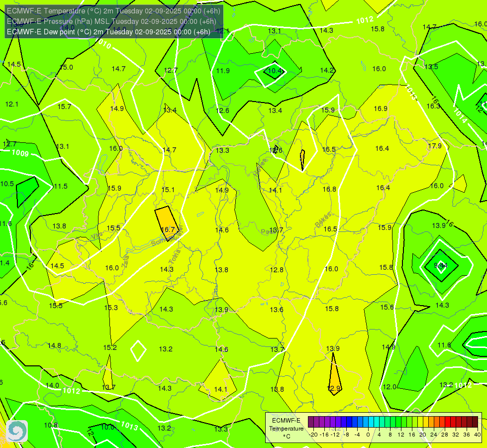Click the 17.9 temperature value
The width and height of the screenshot is (487, 448).
(434, 146)
